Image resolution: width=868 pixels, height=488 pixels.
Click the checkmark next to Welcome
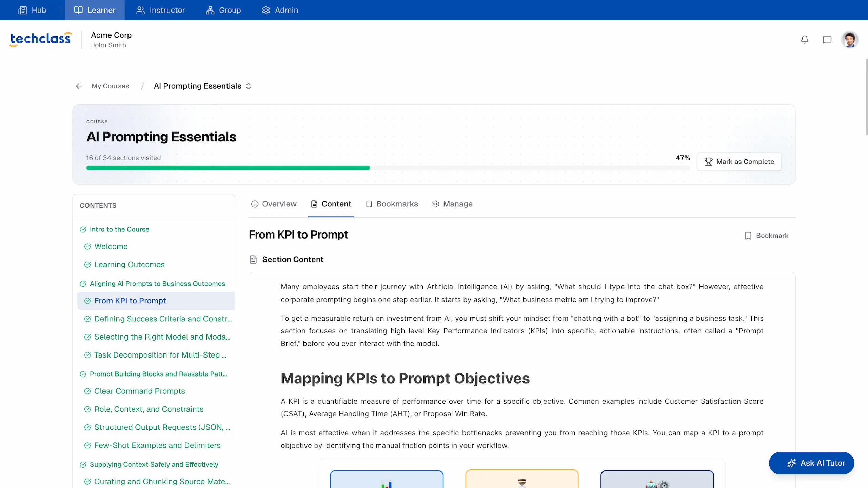click(x=87, y=247)
